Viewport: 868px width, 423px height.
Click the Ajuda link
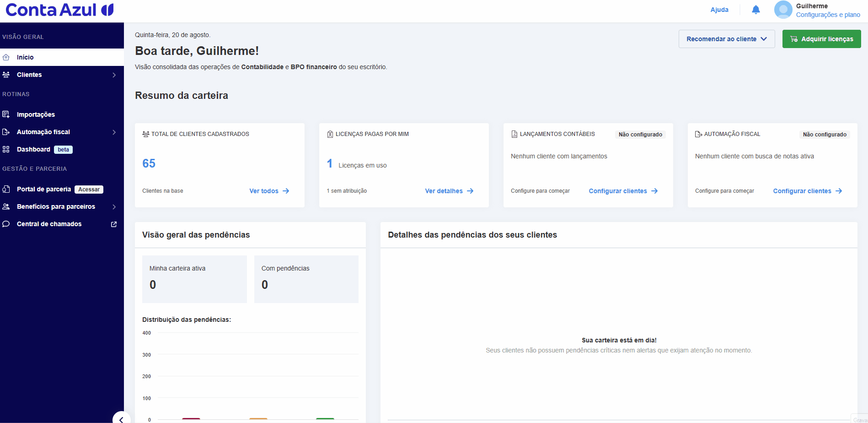[x=719, y=10]
